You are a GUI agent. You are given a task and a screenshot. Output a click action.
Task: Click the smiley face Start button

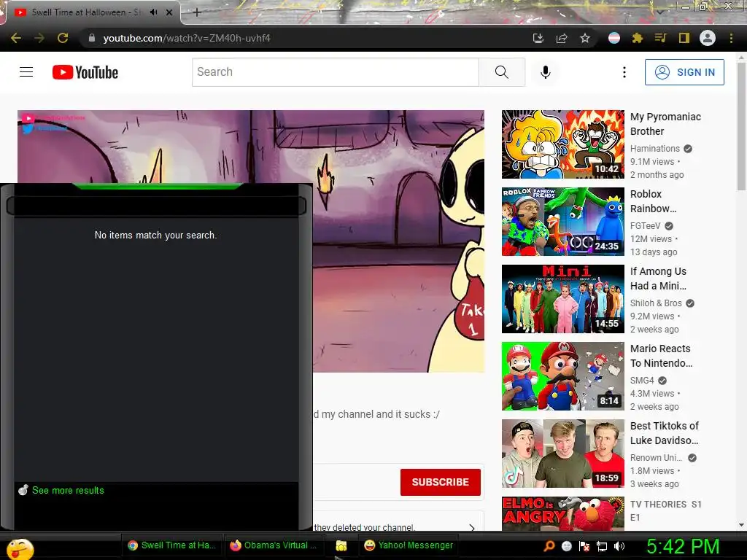coord(20,548)
